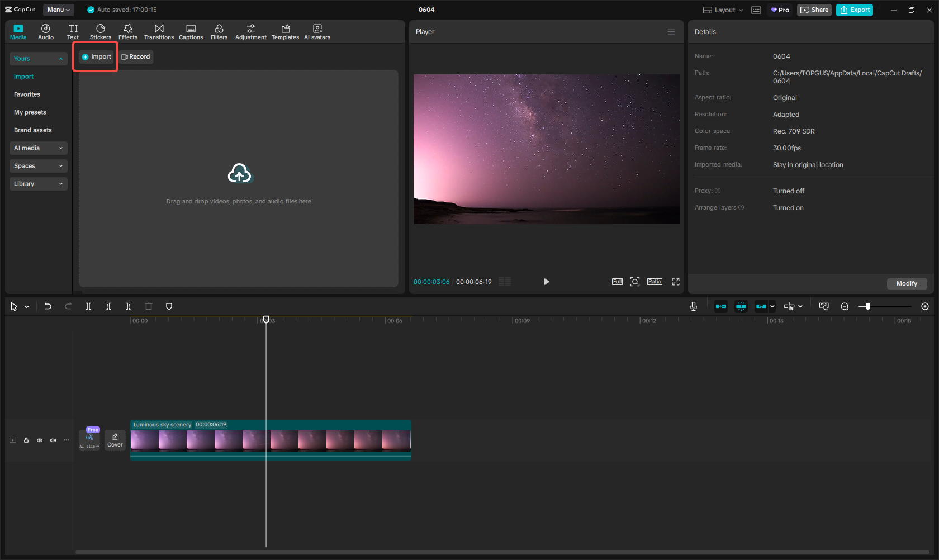Switch to the Audio tab
This screenshot has height=560, width=939.
point(45,31)
